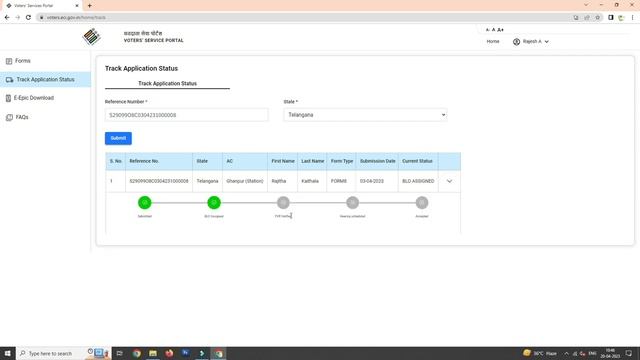
Task: Open Task View on the taskbar
Action: click(120, 353)
